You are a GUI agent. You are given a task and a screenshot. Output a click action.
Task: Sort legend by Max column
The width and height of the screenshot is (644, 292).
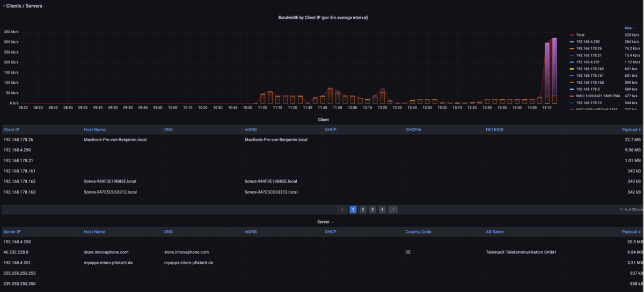click(629, 28)
